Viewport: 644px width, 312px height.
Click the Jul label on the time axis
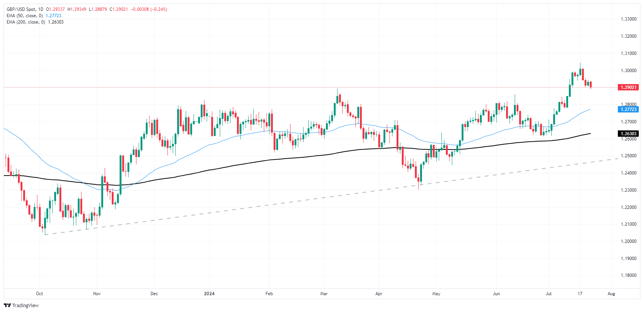pyautogui.click(x=548, y=294)
